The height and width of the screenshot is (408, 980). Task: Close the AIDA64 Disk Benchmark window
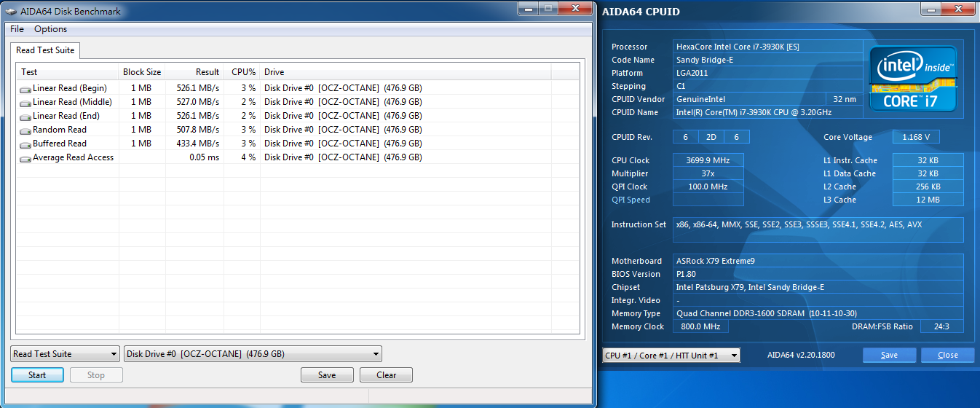pos(577,8)
